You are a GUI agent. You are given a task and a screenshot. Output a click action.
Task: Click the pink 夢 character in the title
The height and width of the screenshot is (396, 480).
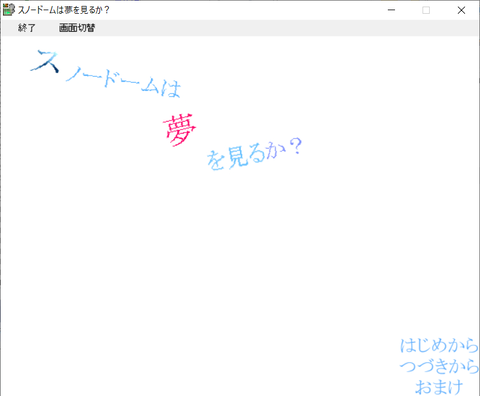coord(179,130)
